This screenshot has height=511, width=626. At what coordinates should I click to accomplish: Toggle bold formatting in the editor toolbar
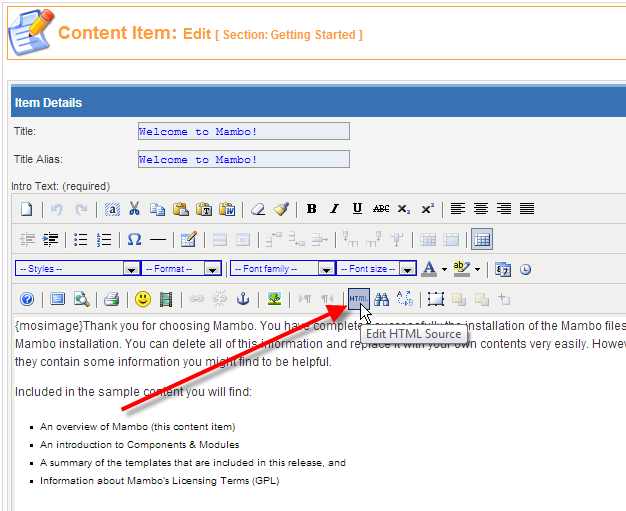pos(312,209)
